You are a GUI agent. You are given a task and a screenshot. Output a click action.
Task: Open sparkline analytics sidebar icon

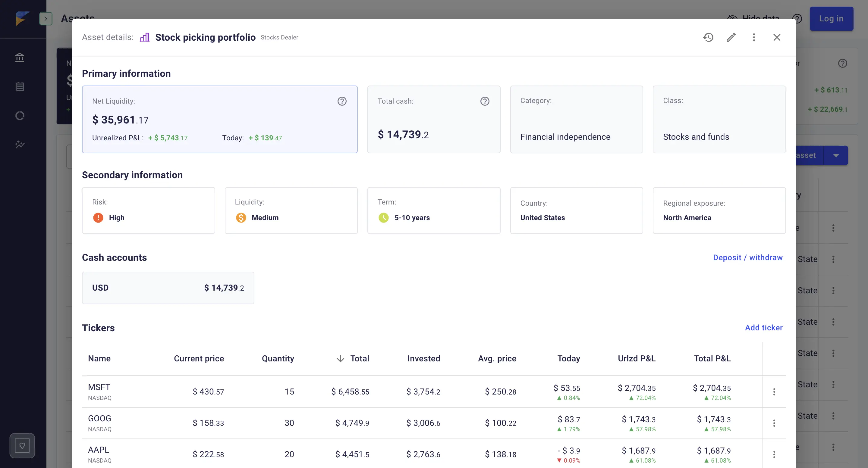pos(20,145)
